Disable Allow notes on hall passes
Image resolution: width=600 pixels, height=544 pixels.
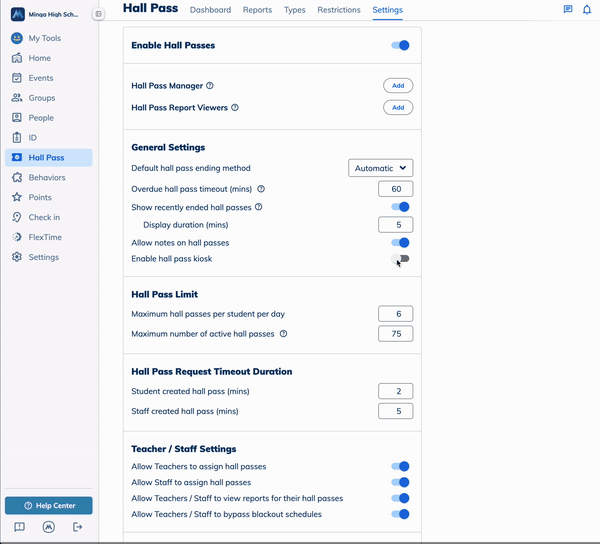click(x=400, y=243)
